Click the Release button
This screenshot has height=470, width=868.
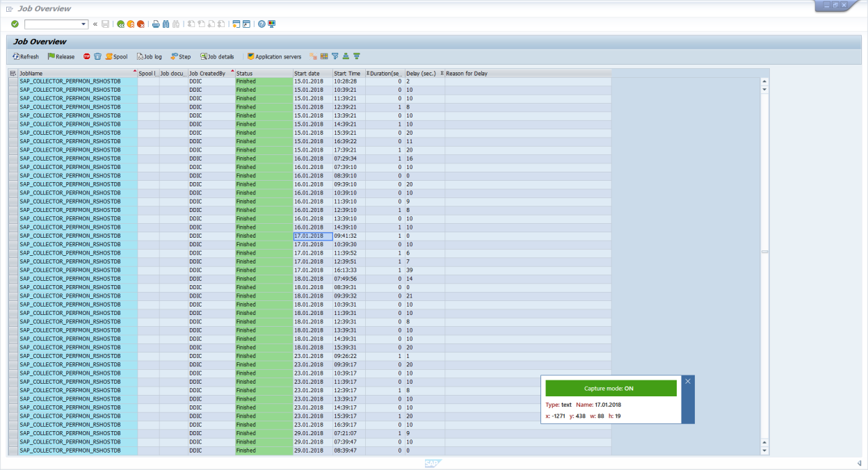click(x=61, y=56)
